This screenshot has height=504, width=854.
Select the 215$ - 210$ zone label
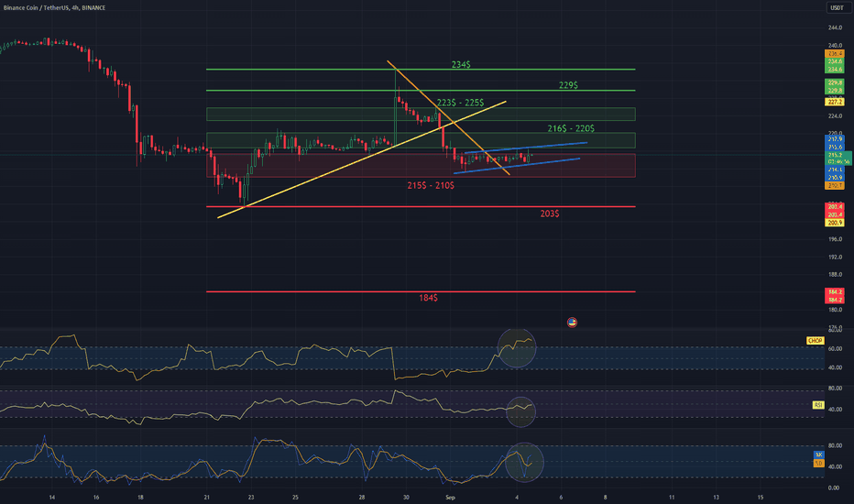(x=431, y=185)
